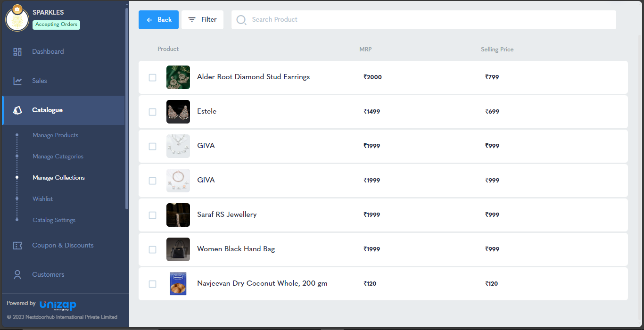The height and width of the screenshot is (330, 644).
Task: Tick the Women Black Hand Bag checkbox
Action: point(152,249)
